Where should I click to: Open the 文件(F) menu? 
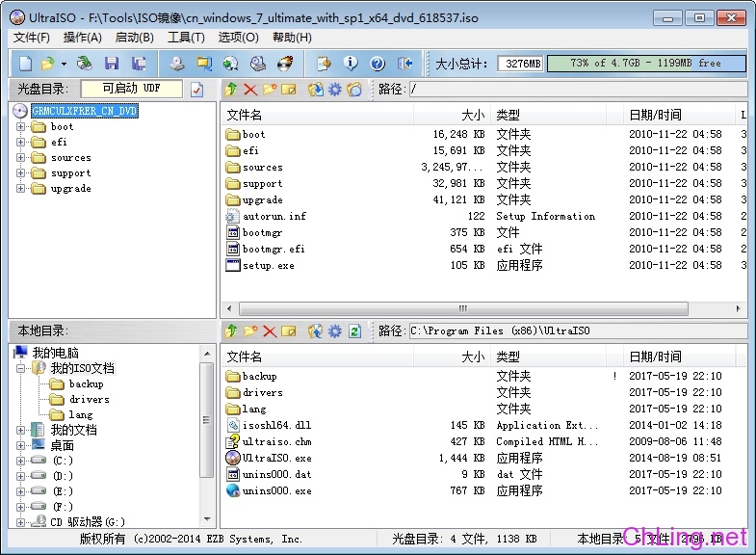pos(32,38)
